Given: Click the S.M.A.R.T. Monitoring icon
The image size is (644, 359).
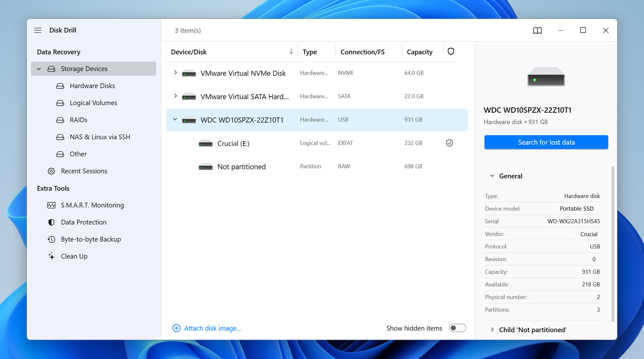Looking at the screenshot, I should pos(51,205).
